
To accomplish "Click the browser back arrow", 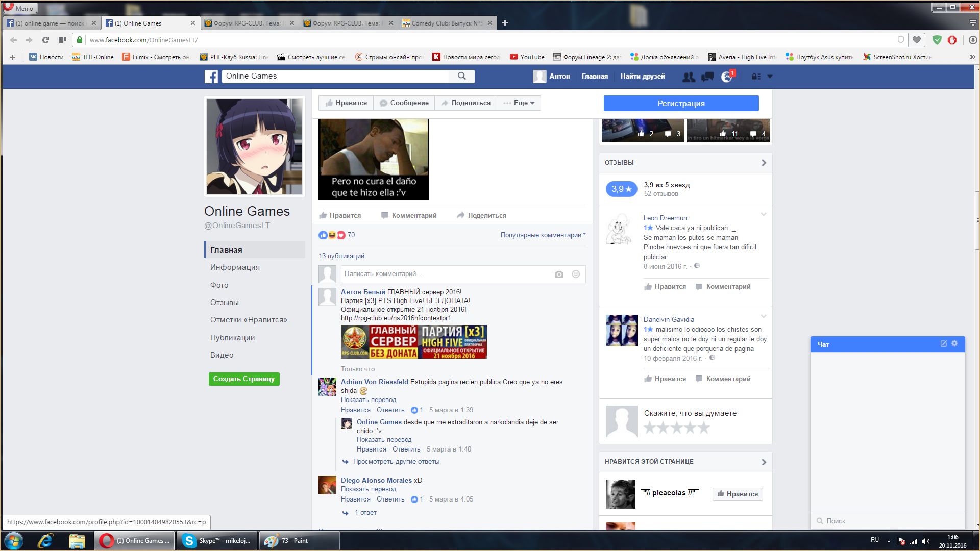I will pyautogui.click(x=13, y=40).
